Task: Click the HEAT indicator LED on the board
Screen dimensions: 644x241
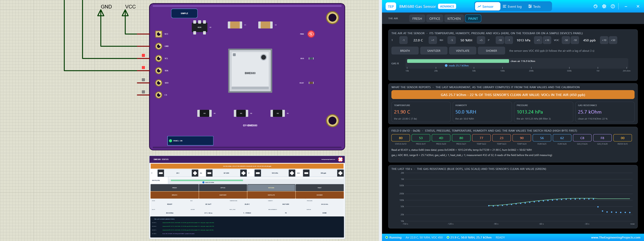Action: coord(311,83)
